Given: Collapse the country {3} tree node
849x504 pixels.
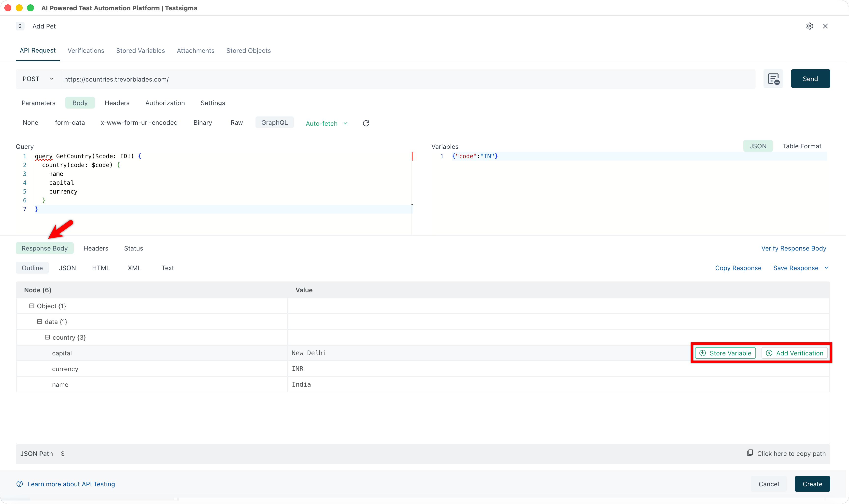Looking at the screenshot, I should pos(48,337).
